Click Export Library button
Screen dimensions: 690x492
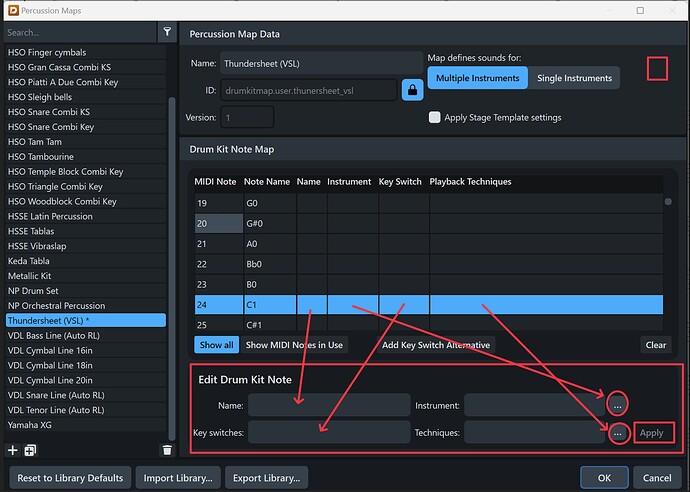pyautogui.click(x=266, y=477)
